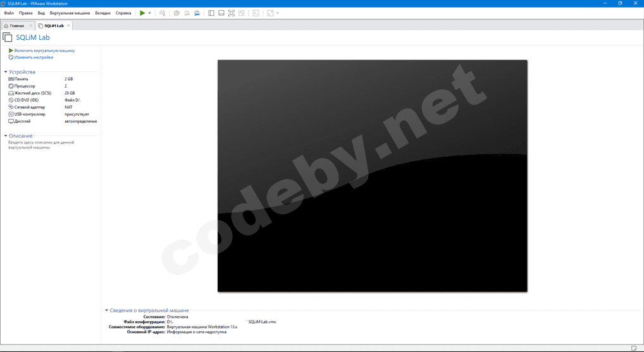Click Unity mode toolbar icon
Screen dimensions: 644x352
click(x=242, y=13)
